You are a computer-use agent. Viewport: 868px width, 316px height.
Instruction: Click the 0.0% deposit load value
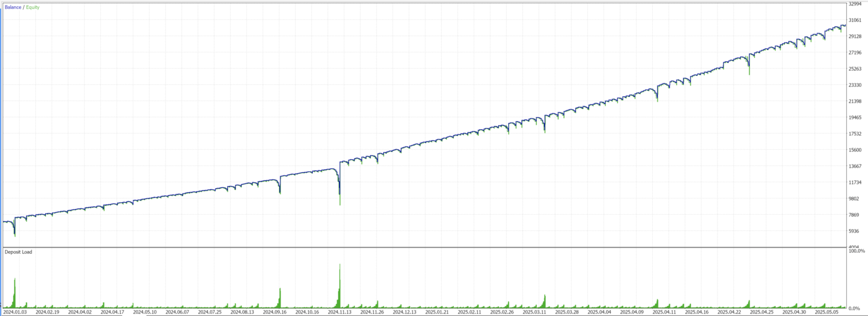coord(854,309)
